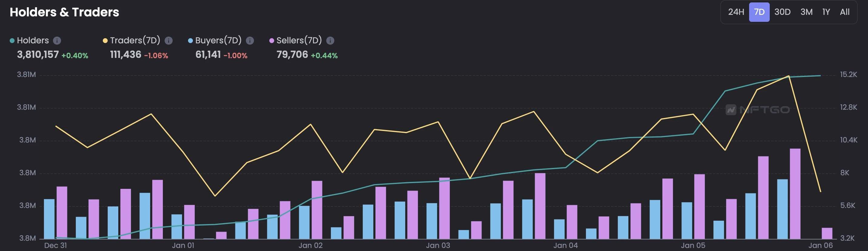The height and width of the screenshot is (251, 868).
Task: Select the 7D time range
Action: [759, 12]
